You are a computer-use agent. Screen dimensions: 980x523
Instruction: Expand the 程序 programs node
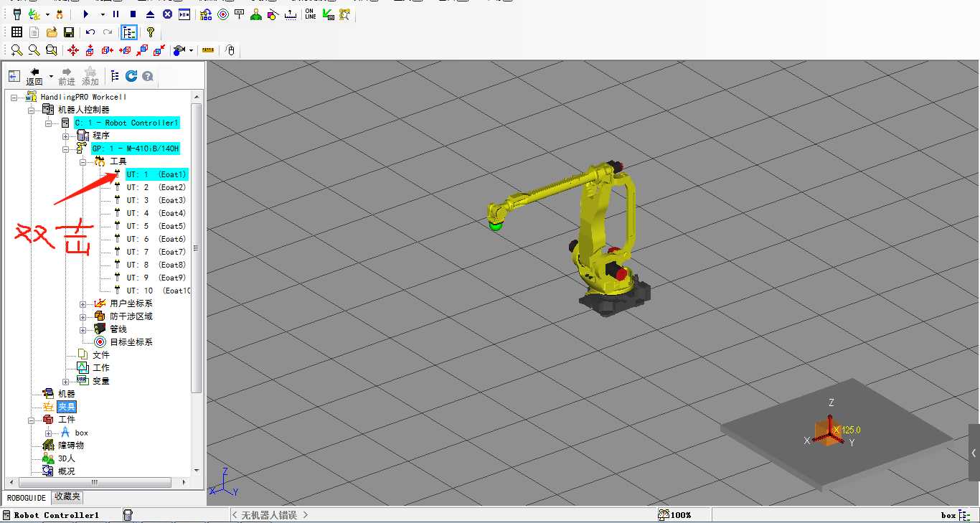pos(65,136)
